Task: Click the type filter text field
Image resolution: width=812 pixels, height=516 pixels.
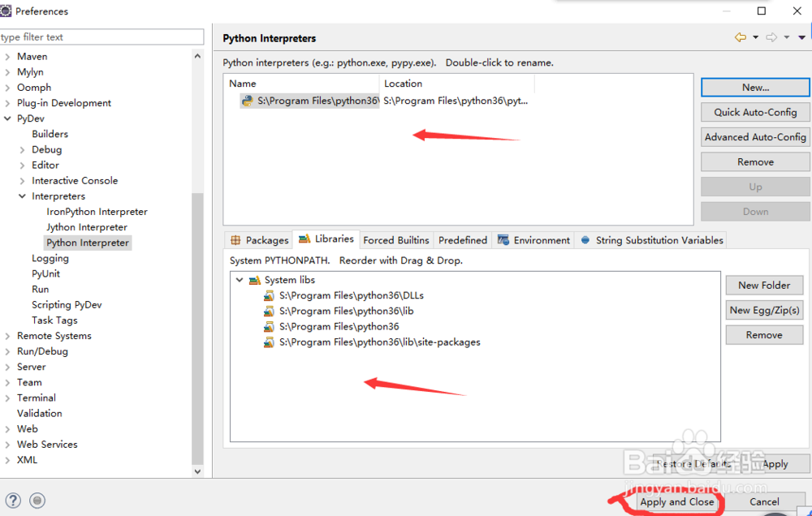Action: [101, 37]
